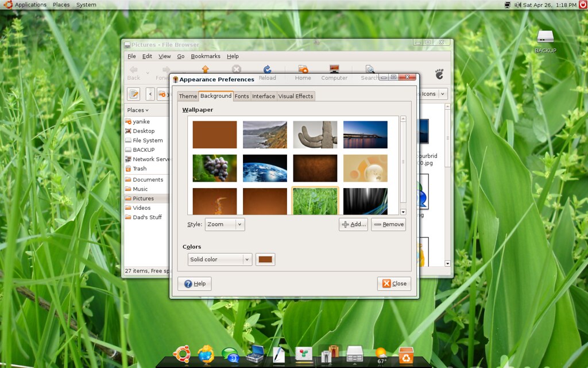Choose the bridge at night wallpaper
Viewport: 588px width, 368px height.
point(365,135)
